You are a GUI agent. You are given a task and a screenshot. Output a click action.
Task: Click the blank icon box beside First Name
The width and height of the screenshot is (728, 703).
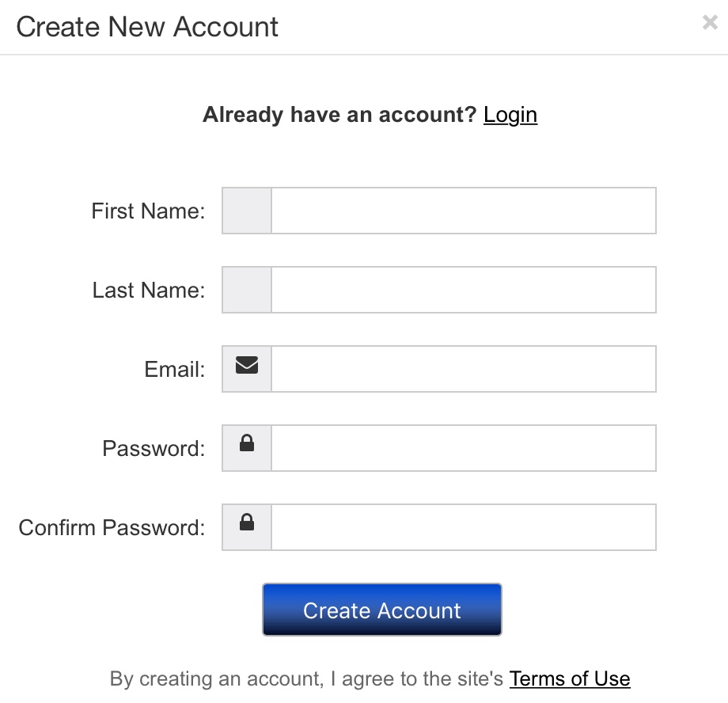pyautogui.click(x=247, y=211)
